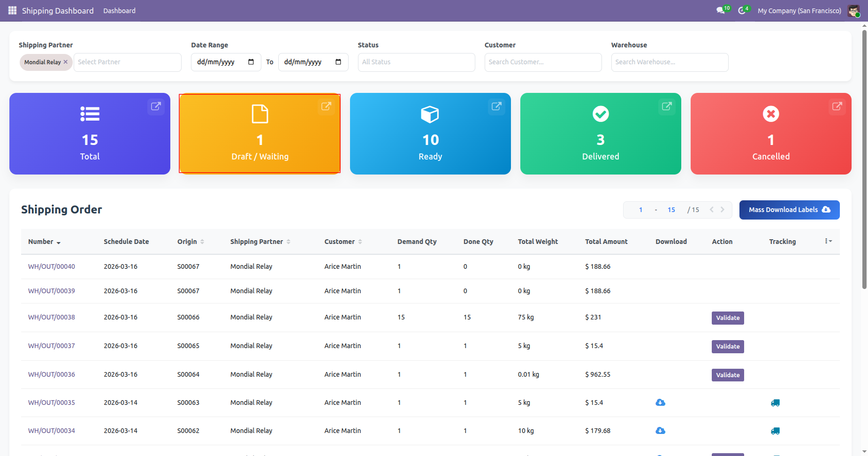Open the Dashboard menu item
The height and width of the screenshot is (456, 868).
119,11
